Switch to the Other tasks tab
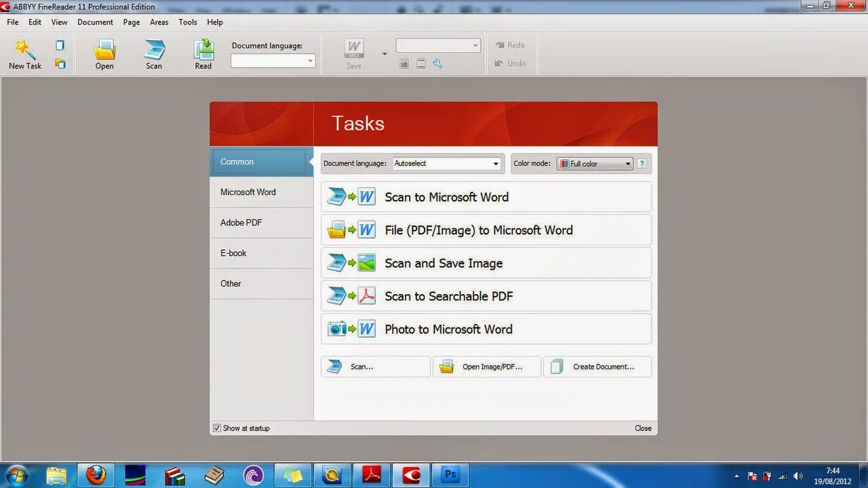The image size is (868, 488). [x=262, y=284]
